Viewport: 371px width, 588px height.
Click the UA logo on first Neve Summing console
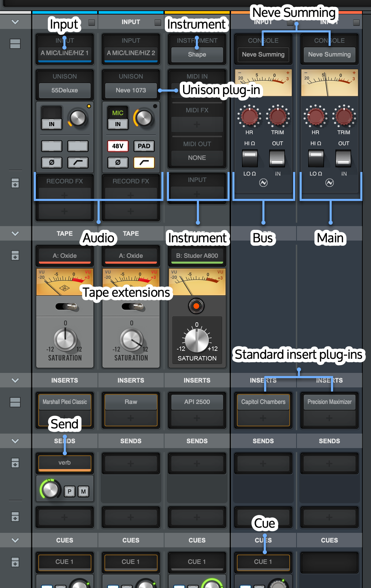[263, 183]
